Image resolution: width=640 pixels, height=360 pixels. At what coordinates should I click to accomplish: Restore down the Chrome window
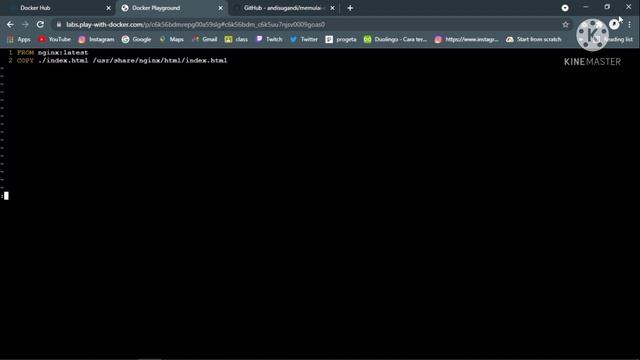coord(607,7)
